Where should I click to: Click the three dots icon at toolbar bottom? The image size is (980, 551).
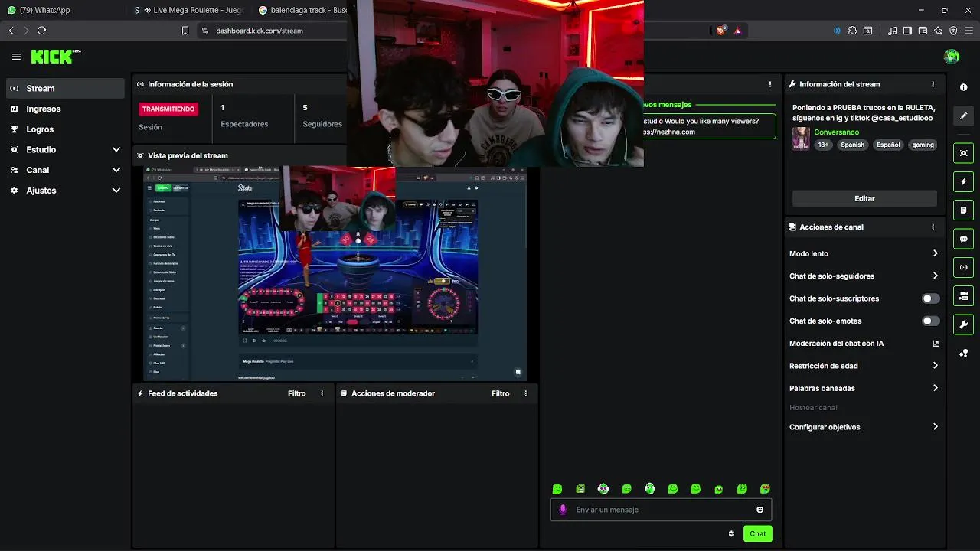[963, 353]
